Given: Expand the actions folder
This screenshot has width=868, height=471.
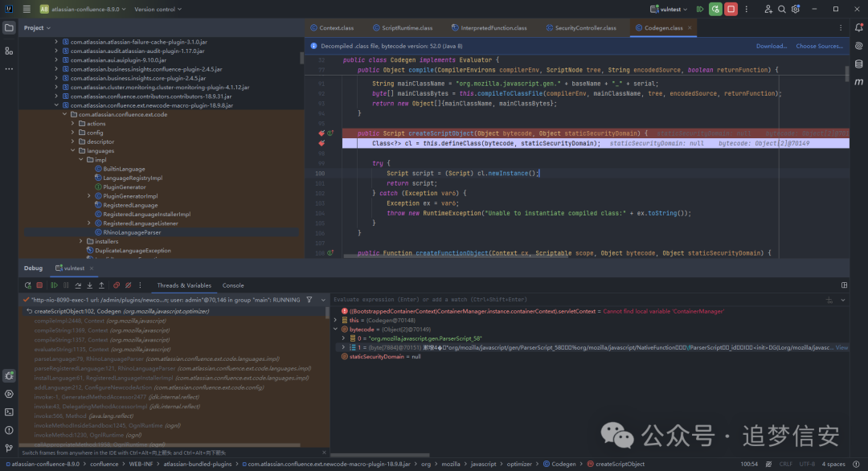Looking at the screenshot, I should pyautogui.click(x=72, y=124).
